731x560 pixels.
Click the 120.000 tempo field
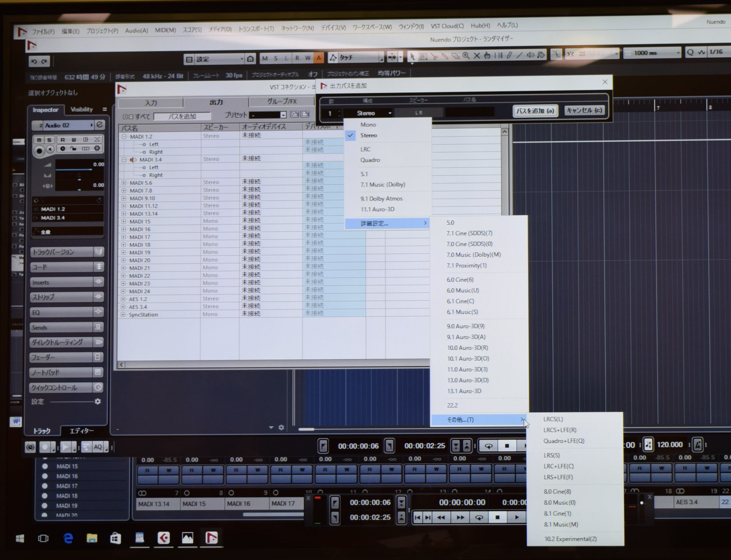669,445
